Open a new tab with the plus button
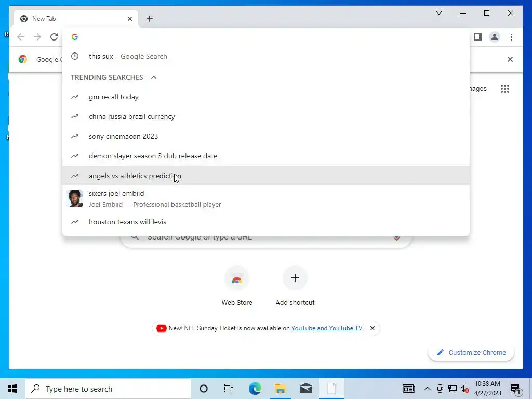The width and height of the screenshot is (532, 399). pos(150,19)
